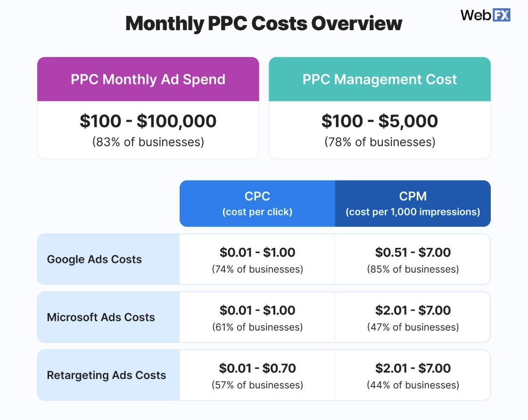Select the CPM column header
The height and width of the screenshot is (420, 528).
coord(413,204)
